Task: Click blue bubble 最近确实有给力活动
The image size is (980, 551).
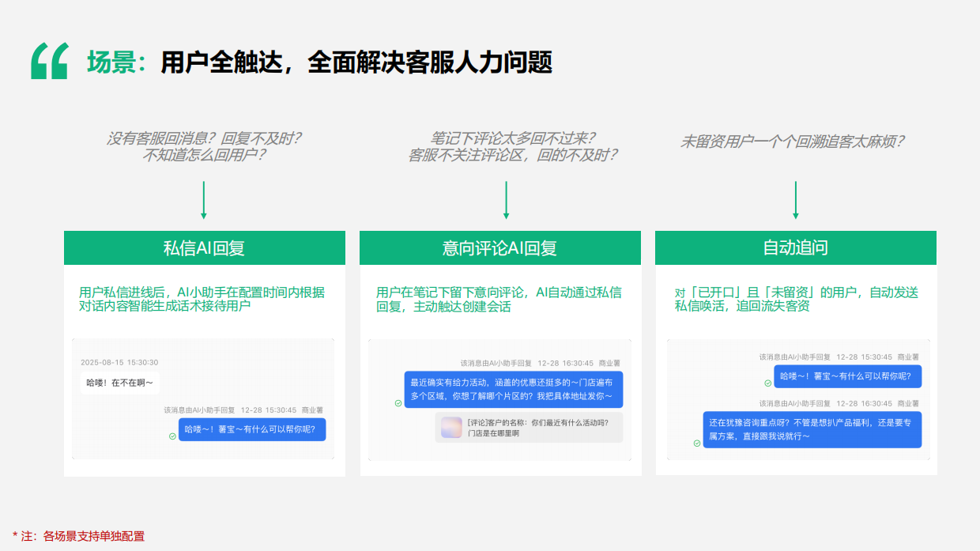Action: click(x=514, y=390)
